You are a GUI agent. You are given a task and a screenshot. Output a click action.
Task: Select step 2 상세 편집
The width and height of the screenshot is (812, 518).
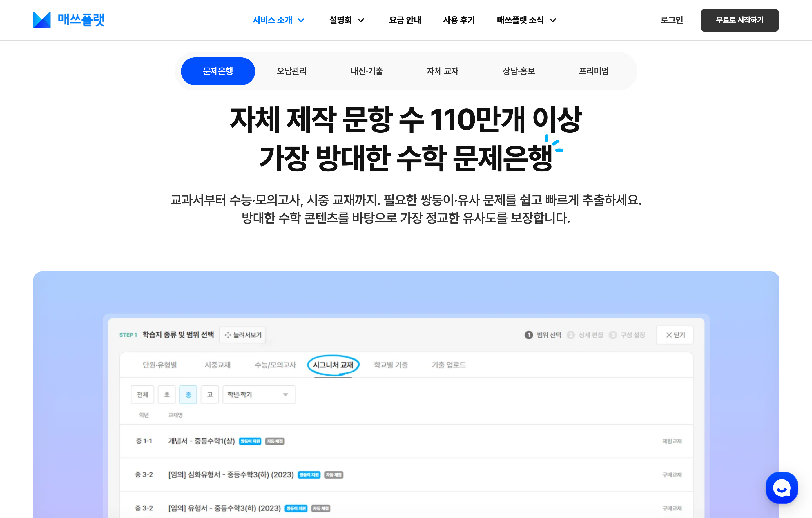coord(585,335)
